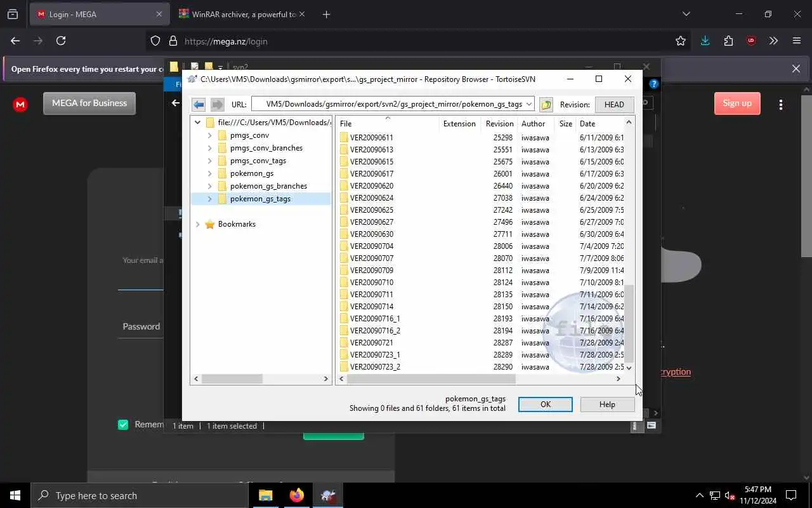The image size is (812, 508).
Task: Click MEGA for Business button
Action: coord(89,103)
